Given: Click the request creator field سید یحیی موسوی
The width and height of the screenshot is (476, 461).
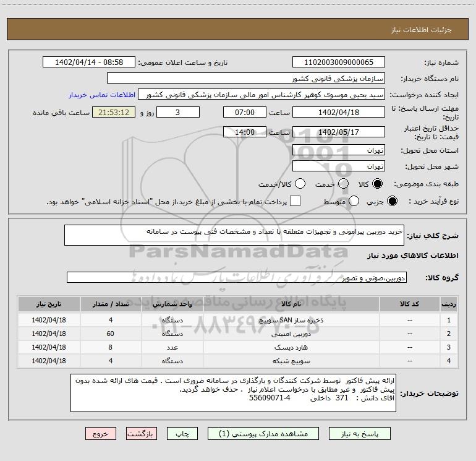Looking at the screenshot, I should (x=261, y=95).
